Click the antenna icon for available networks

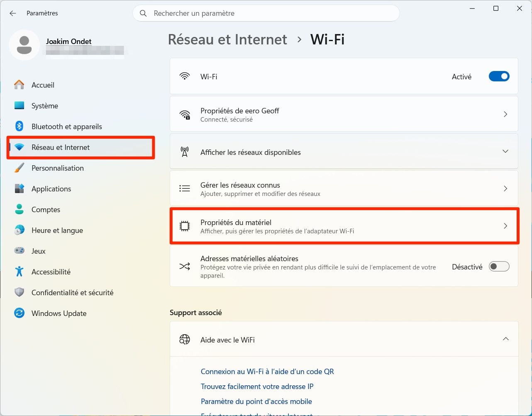click(x=185, y=152)
